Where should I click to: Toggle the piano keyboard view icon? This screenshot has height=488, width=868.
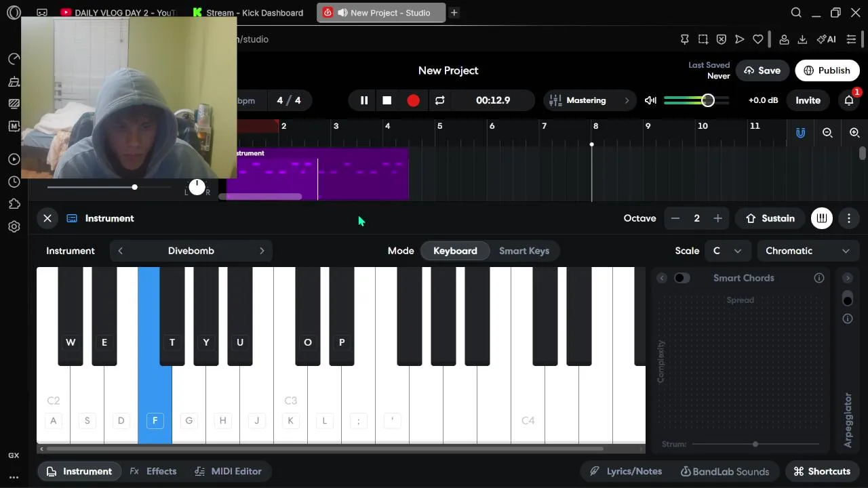pos(822,218)
